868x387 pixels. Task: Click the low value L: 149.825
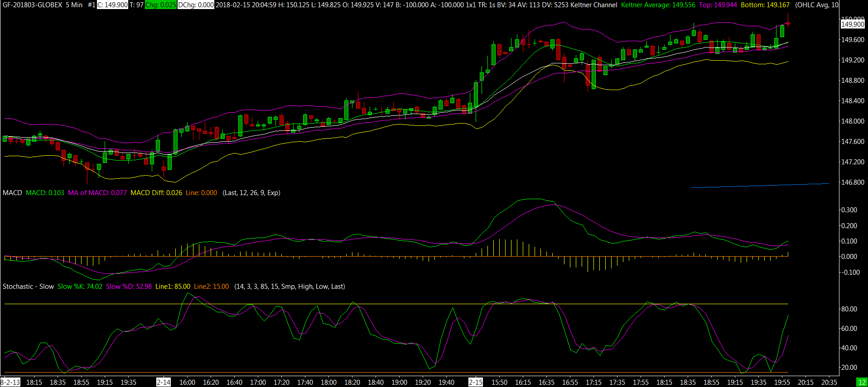pyautogui.click(x=326, y=5)
